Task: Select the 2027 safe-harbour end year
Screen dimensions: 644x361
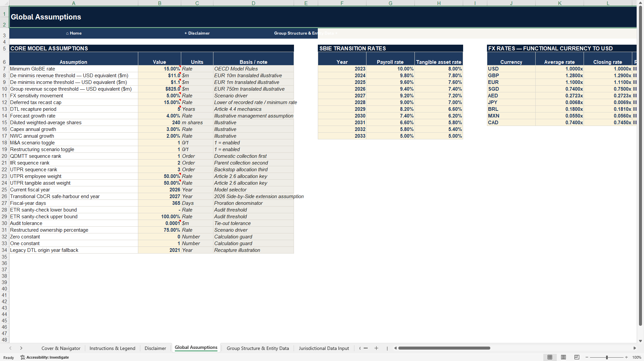Action: coord(159,196)
